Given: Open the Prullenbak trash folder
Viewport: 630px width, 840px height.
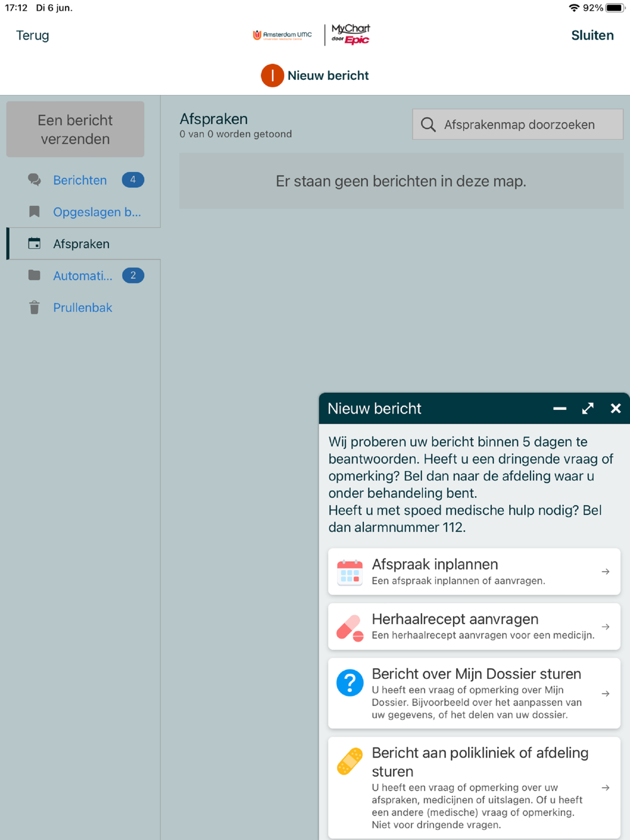Looking at the screenshot, I should pos(83,307).
